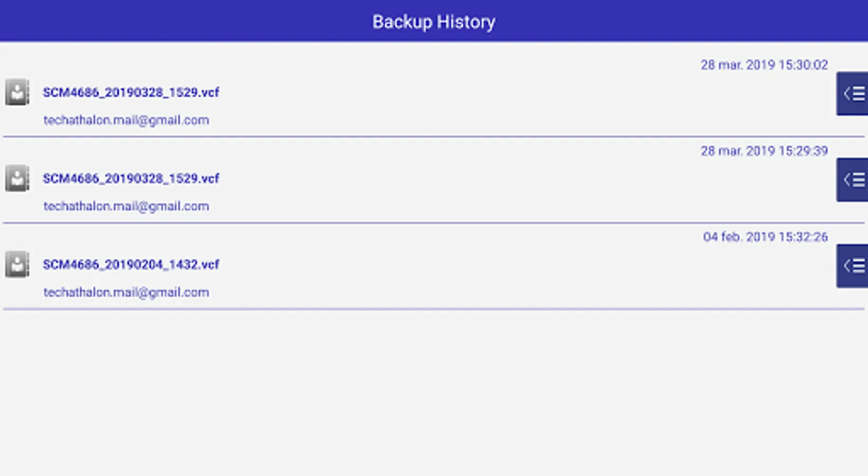Click the email under the 04 feb. backup
This screenshot has width=868, height=476.
click(126, 292)
